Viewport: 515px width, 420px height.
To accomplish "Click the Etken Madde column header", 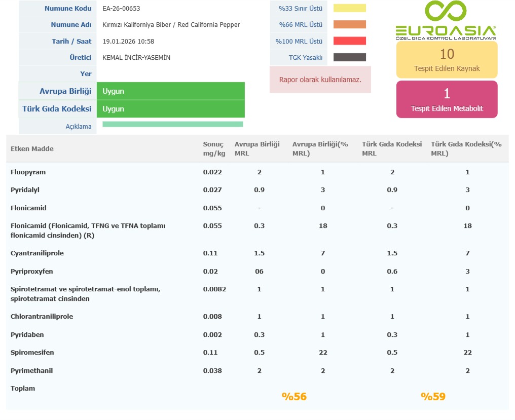I will pos(32,148).
